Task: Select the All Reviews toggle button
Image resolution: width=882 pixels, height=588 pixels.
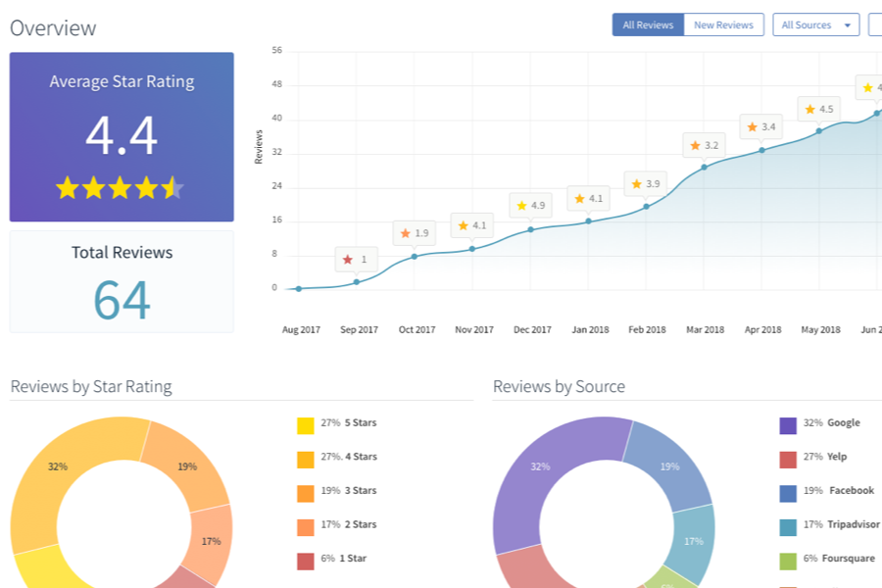Action: click(648, 24)
